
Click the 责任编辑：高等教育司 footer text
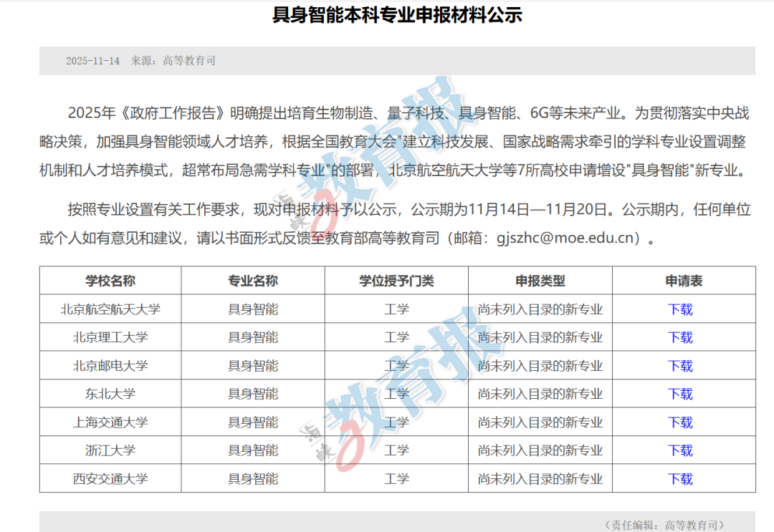point(665,525)
